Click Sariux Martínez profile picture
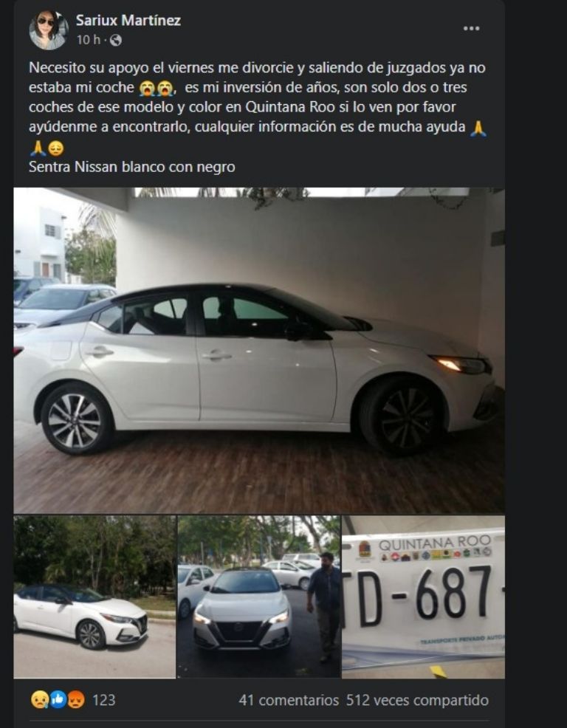The image size is (567, 728). pyautogui.click(x=49, y=30)
